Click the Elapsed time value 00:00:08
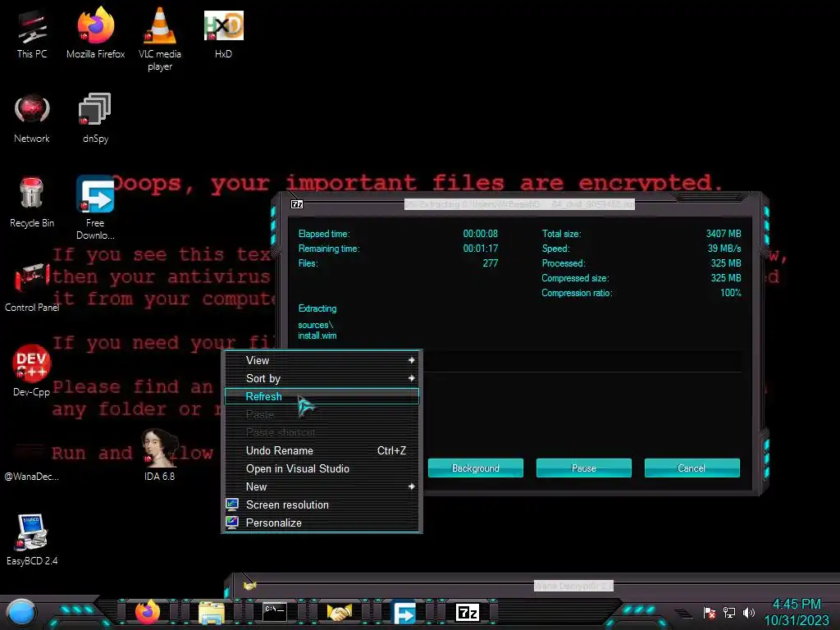Screen dimensions: 840x630 (x=481, y=234)
